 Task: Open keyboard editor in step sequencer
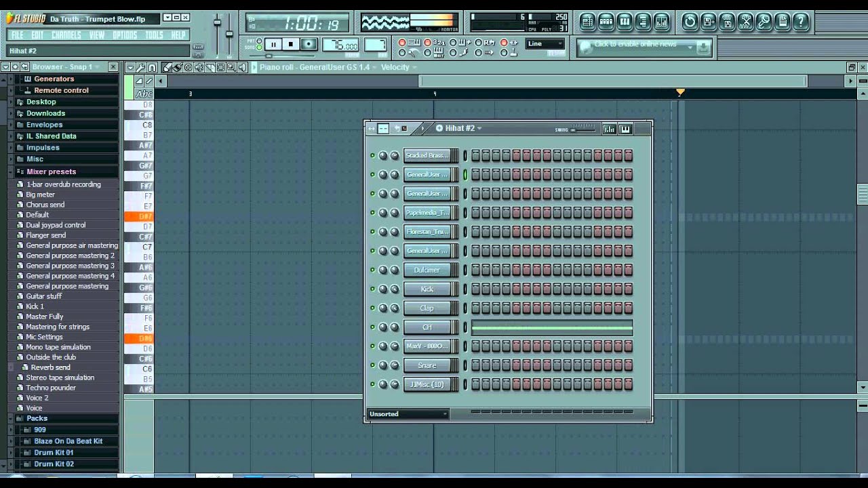pyautogui.click(x=625, y=129)
